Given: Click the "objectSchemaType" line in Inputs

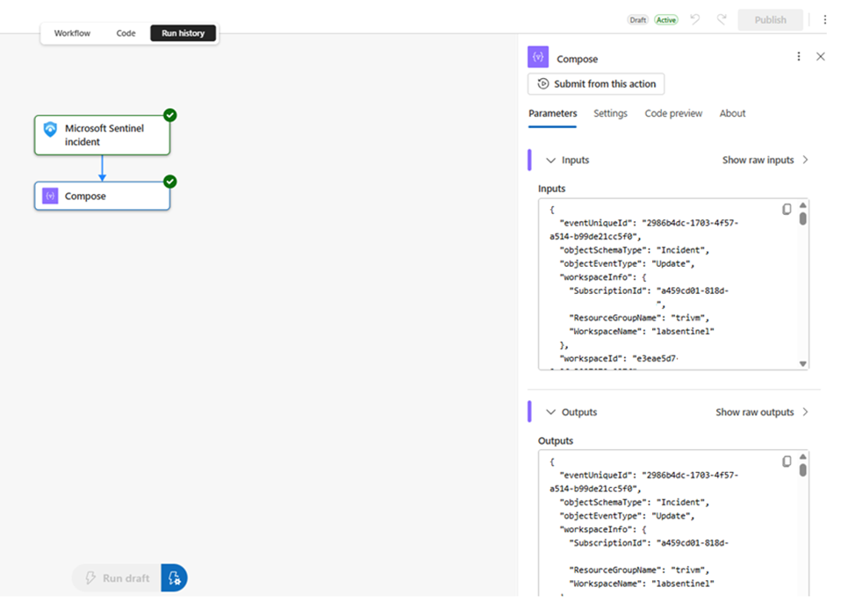Looking at the screenshot, I should pyautogui.click(x=635, y=250).
